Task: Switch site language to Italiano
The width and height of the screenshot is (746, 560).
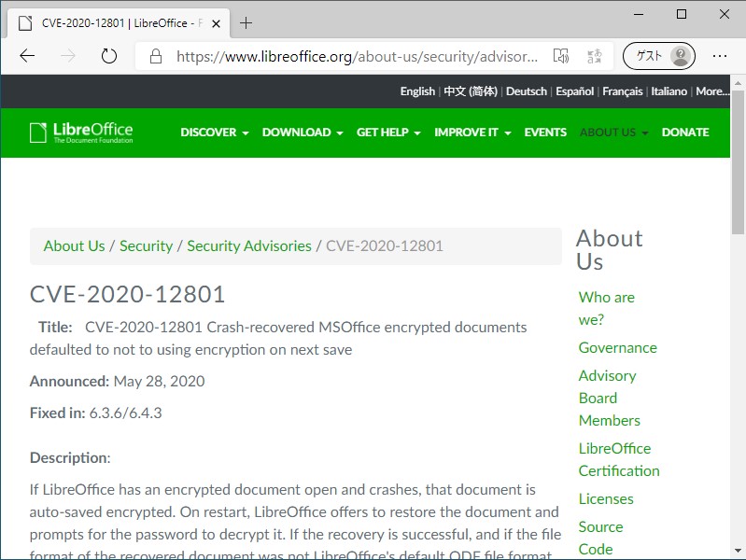Action: [669, 91]
